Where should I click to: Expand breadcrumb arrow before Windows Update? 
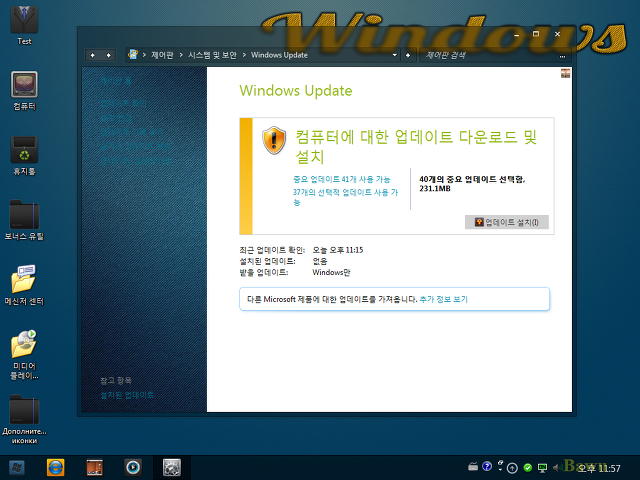pyautogui.click(x=244, y=55)
